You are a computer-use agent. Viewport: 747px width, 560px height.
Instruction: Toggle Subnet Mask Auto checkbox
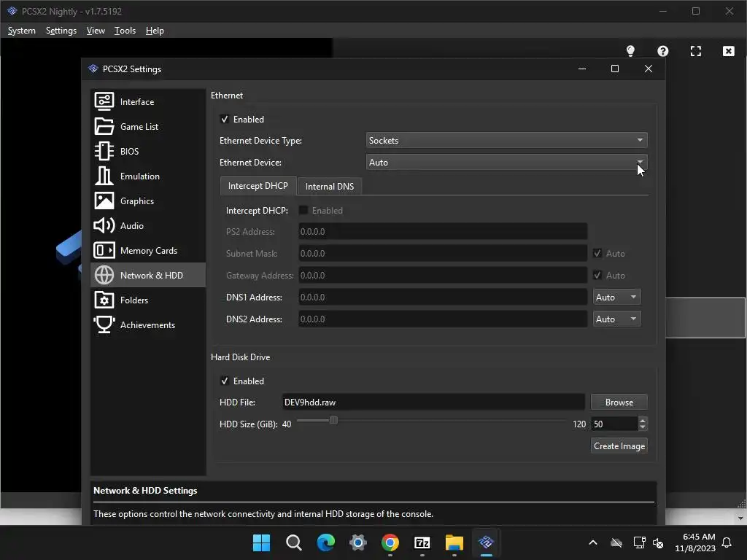pos(597,253)
